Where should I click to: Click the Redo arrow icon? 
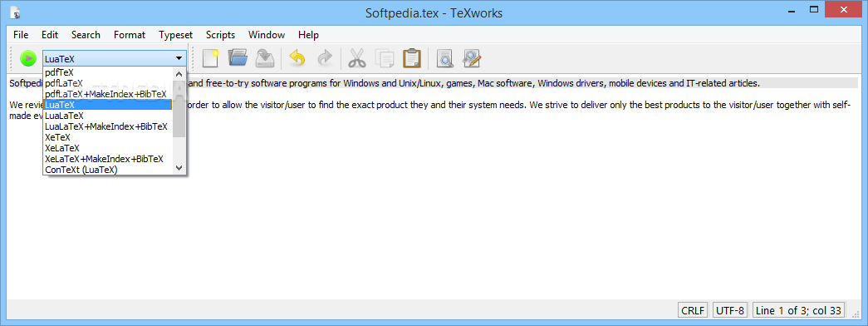(x=325, y=58)
